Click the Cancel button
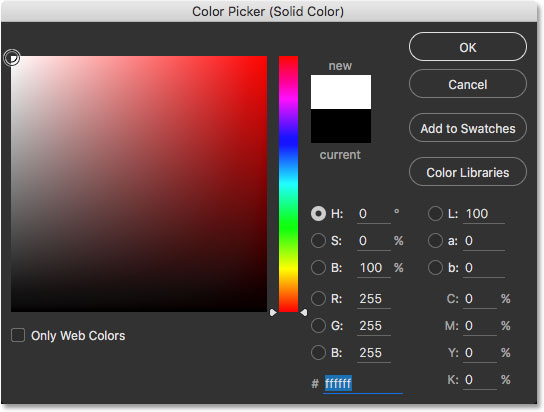This screenshot has width=544, height=412. click(x=468, y=84)
